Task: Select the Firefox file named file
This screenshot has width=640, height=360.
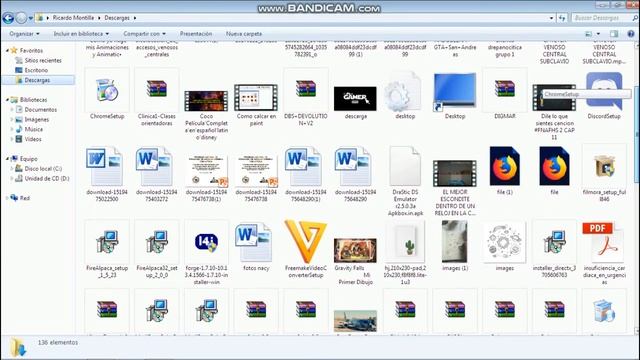Action: coord(554,166)
